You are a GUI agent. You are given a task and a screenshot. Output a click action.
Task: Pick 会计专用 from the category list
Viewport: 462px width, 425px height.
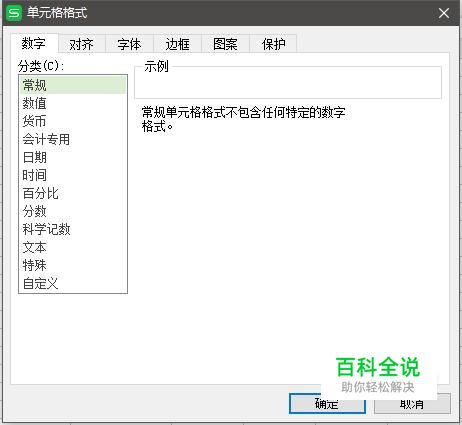(x=73, y=139)
